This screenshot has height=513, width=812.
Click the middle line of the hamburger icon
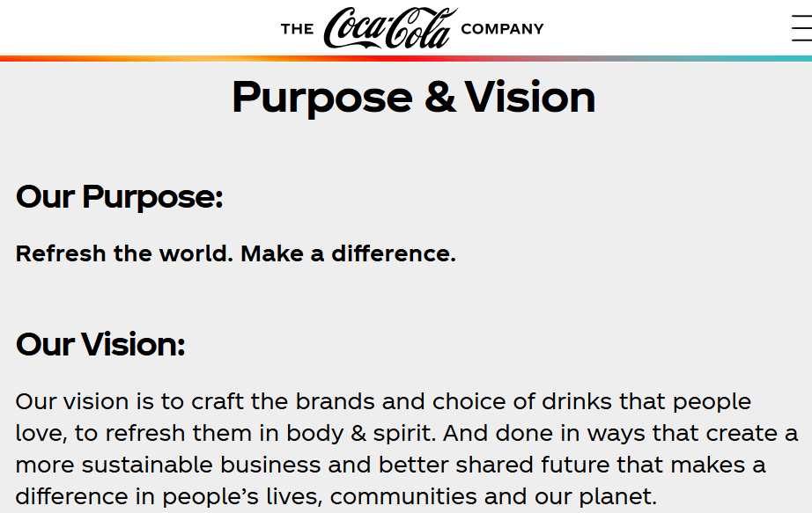[801, 29]
